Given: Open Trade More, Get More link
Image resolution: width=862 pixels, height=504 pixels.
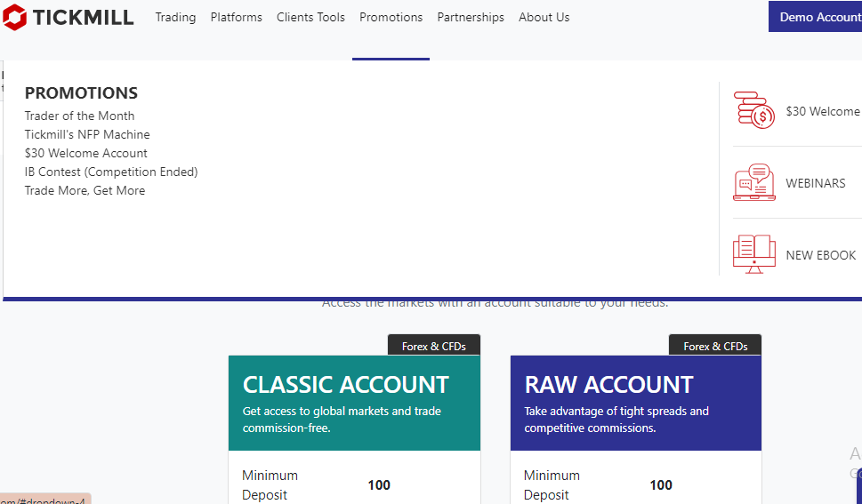Looking at the screenshot, I should [x=85, y=191].
